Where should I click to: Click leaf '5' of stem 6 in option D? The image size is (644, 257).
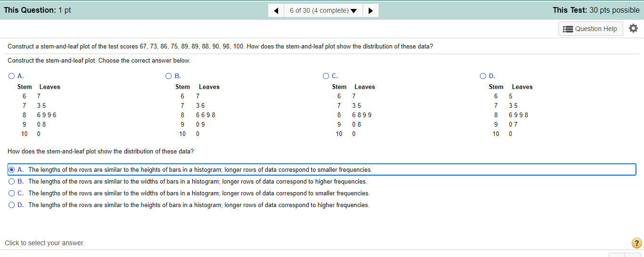(511, 96)
